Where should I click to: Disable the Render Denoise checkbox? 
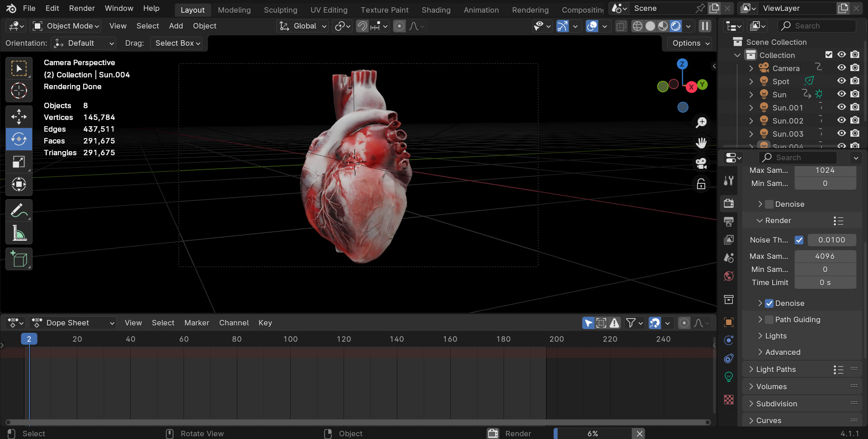coord(769,303)
